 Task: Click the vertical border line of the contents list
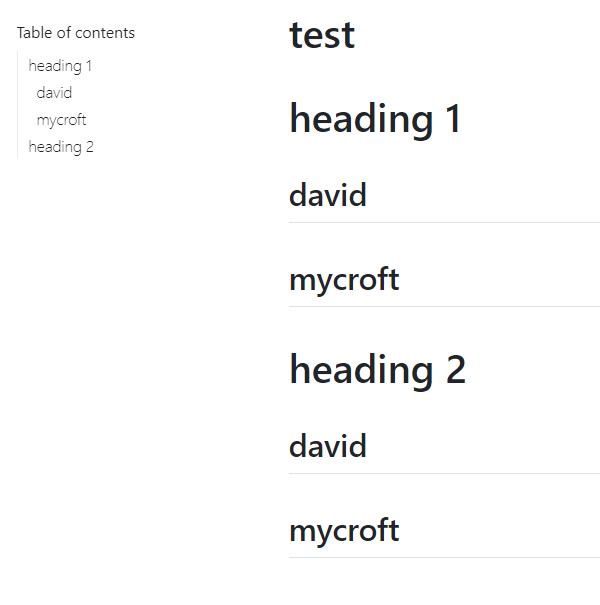[17, 105]
